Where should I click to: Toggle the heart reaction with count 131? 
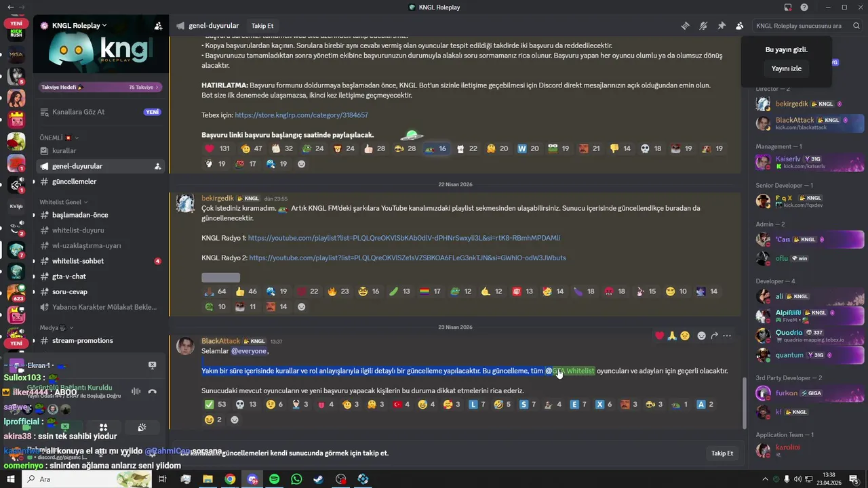(218, 148)
